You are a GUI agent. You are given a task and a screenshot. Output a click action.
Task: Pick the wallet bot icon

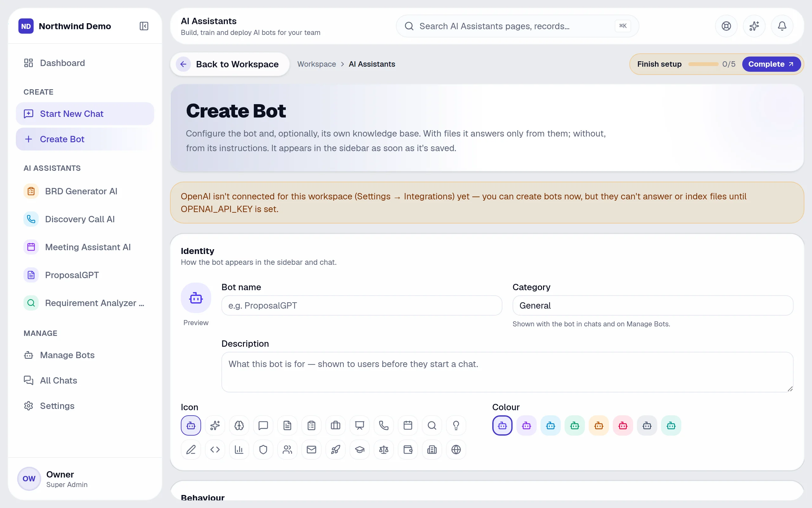(408, 450)
